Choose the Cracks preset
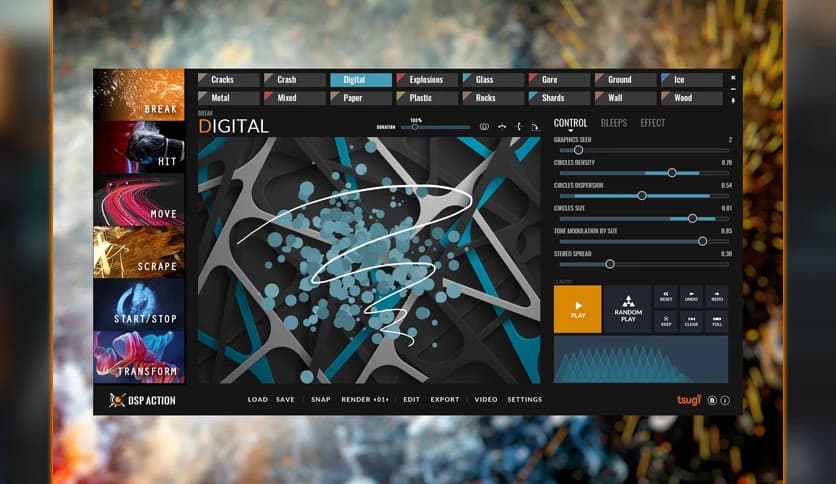Viewport: 836px width, 484px height. [229, 80]
